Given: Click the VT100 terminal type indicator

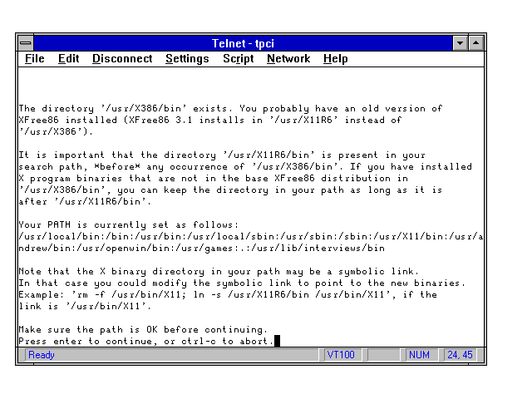Looking at the screenshot, I should click(342, 356).
